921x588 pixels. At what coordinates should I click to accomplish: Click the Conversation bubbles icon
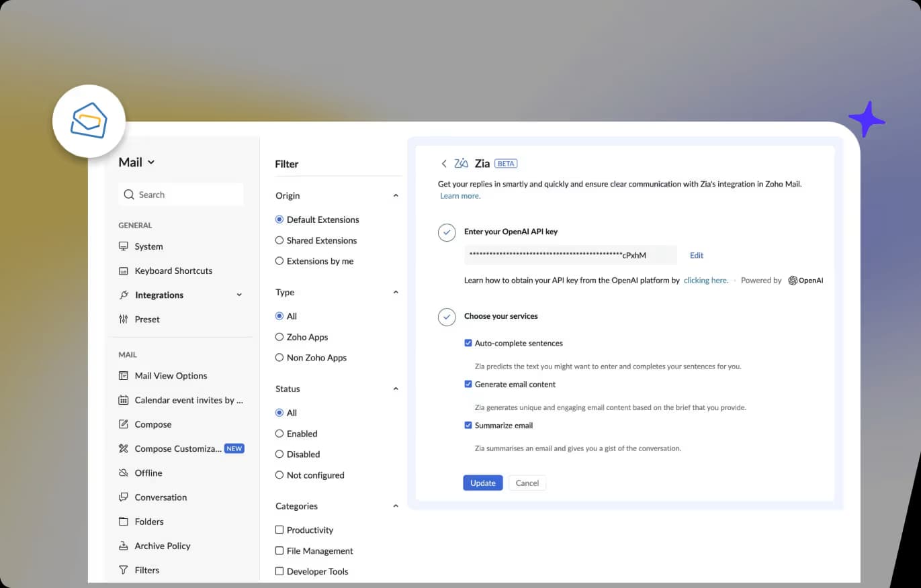(x=124, y=497)
